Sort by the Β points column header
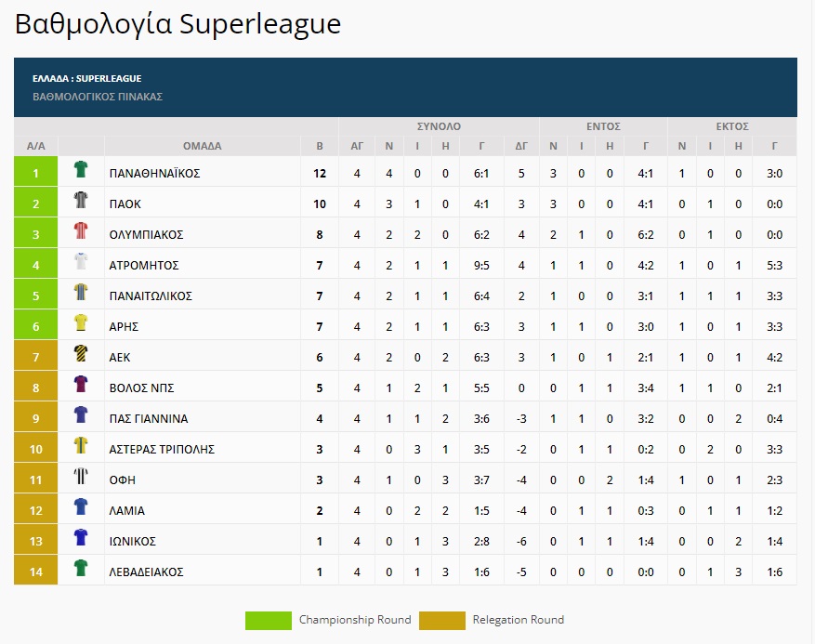815x644 pixels. [x=320, y=146]
